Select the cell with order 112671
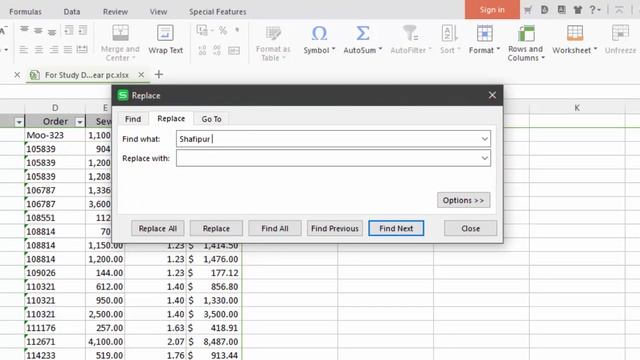Image resolution: width=640 pixels, height=360 pixels. pos(55,342)
